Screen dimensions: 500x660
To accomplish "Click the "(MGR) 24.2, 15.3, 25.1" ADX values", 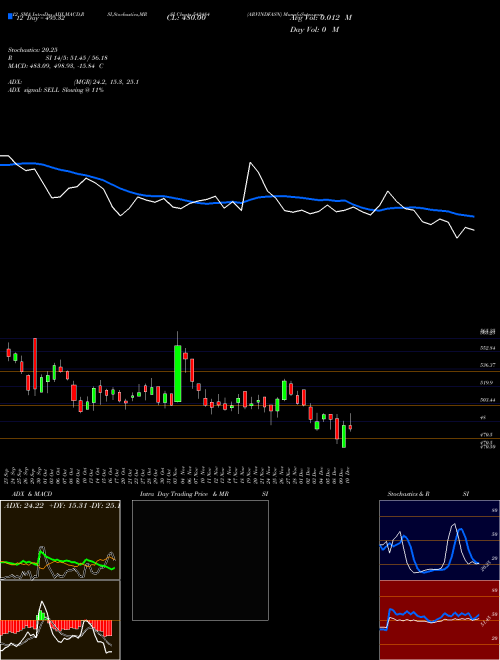I will 106,82.
